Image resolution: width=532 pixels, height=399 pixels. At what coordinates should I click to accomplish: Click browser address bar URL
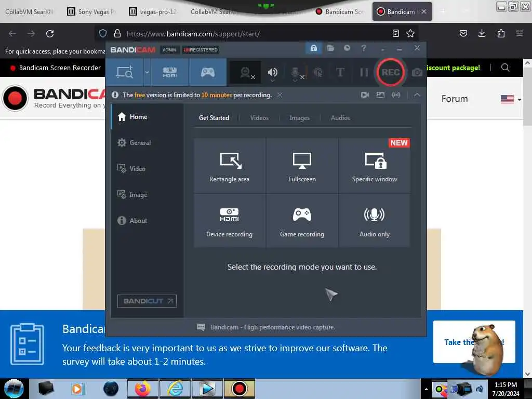point(193,34)
